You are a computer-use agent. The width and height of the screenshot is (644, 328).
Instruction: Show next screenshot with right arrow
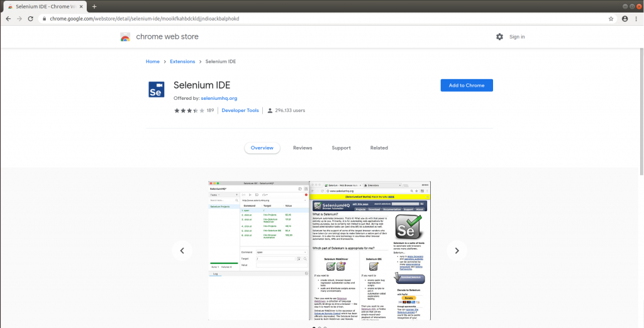(457, 251)
